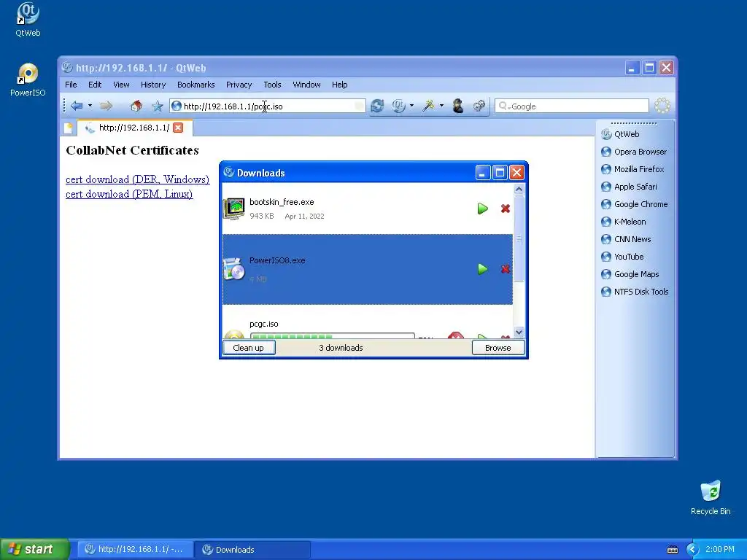
Task: Open the Help menu
Action: (340, 85)
